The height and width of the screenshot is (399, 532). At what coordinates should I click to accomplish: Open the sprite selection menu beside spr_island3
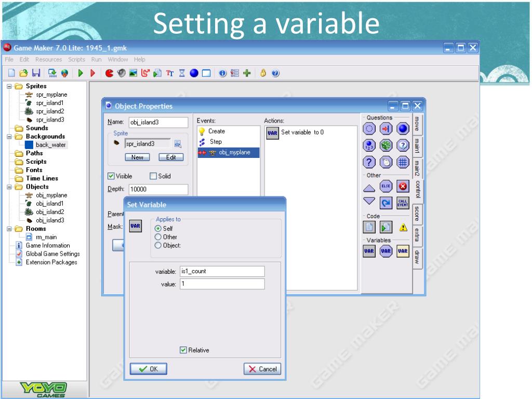pyautogui.click(x=178, y=144)
